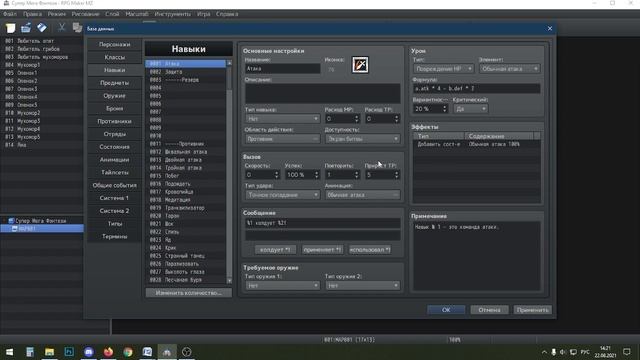Switch to the Термины database tab
The width and height of the screenshot is (640, 360).
pyautogui.click(x=114, y=236)
